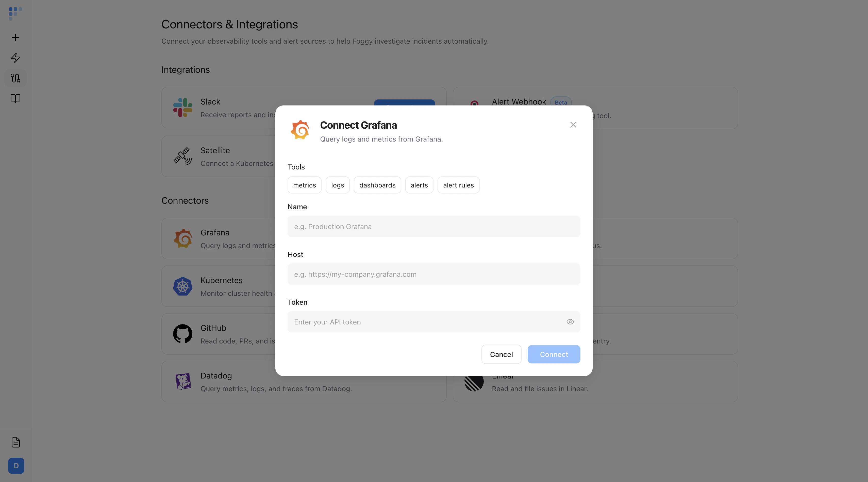
Task: Select the alerts tool chip
Action: 419,185
